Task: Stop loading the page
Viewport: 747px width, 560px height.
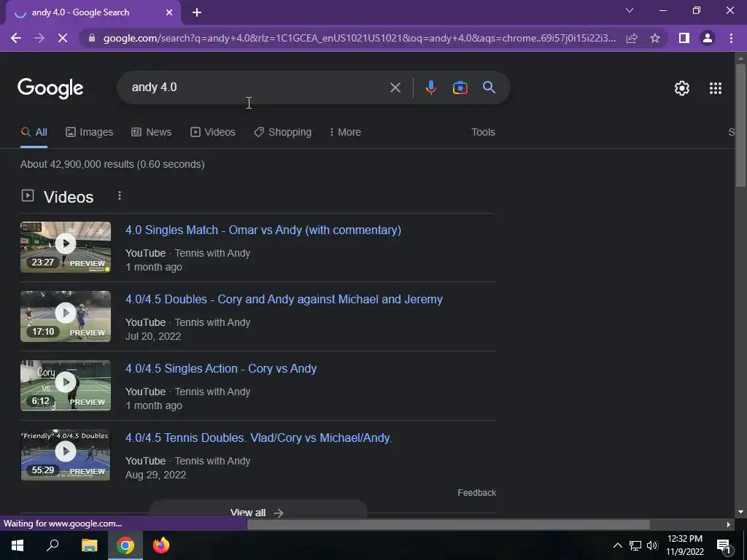Action: [63, 38]
